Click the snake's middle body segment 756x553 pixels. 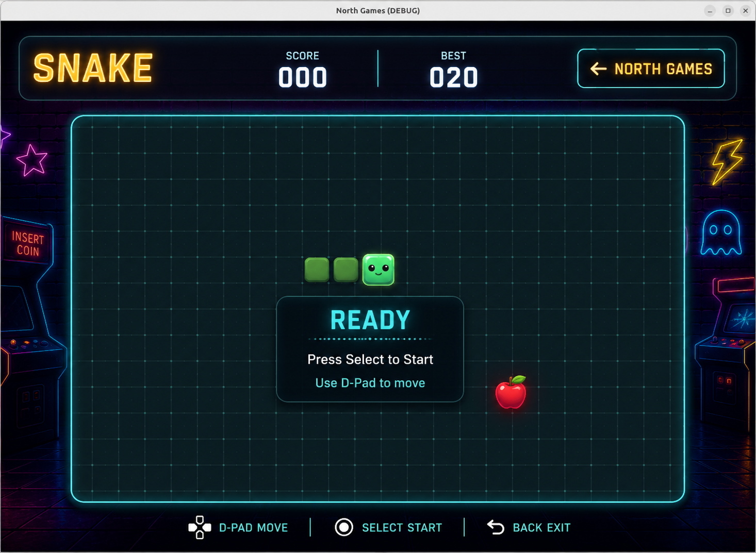[x=346, y=270]
